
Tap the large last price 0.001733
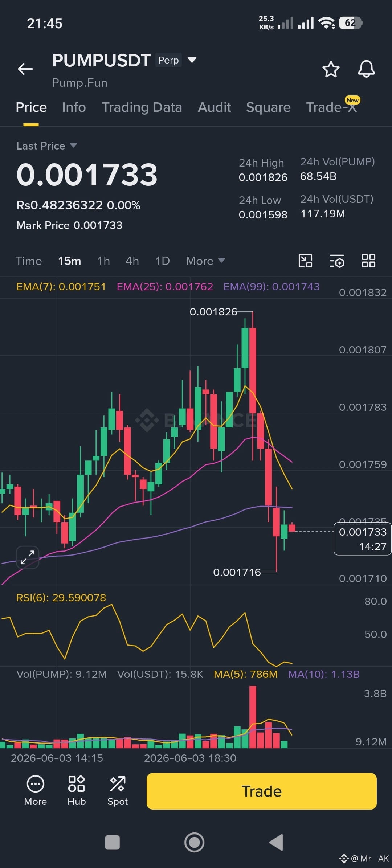point(87,175)
